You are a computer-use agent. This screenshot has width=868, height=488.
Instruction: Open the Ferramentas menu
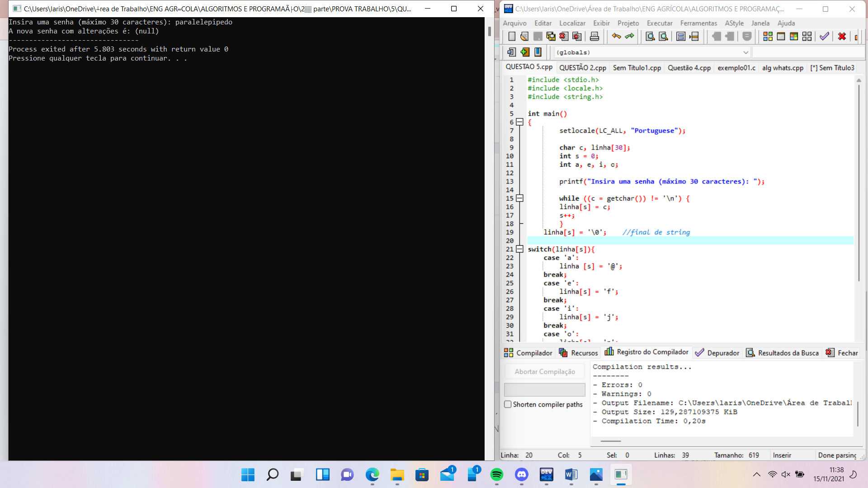[698, 23]
